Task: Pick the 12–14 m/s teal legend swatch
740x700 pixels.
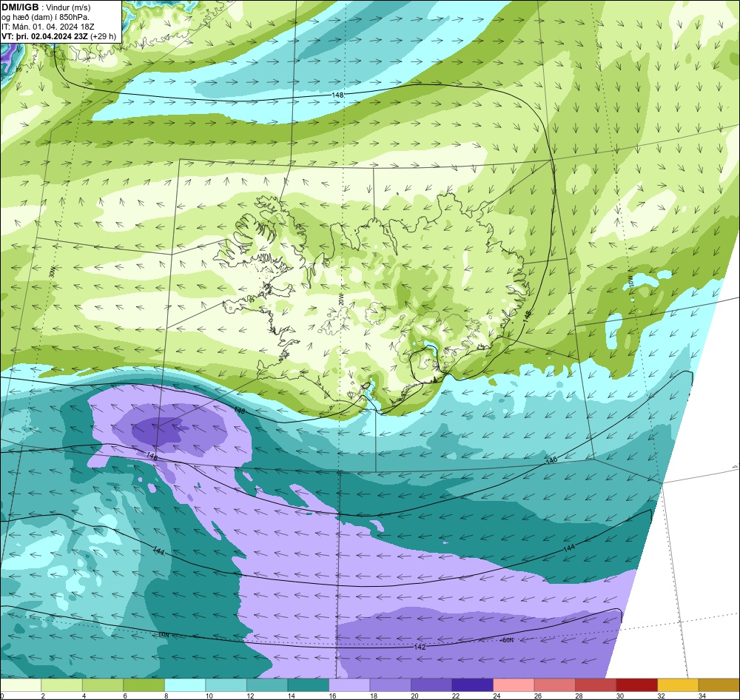Action: coord(267,685)
